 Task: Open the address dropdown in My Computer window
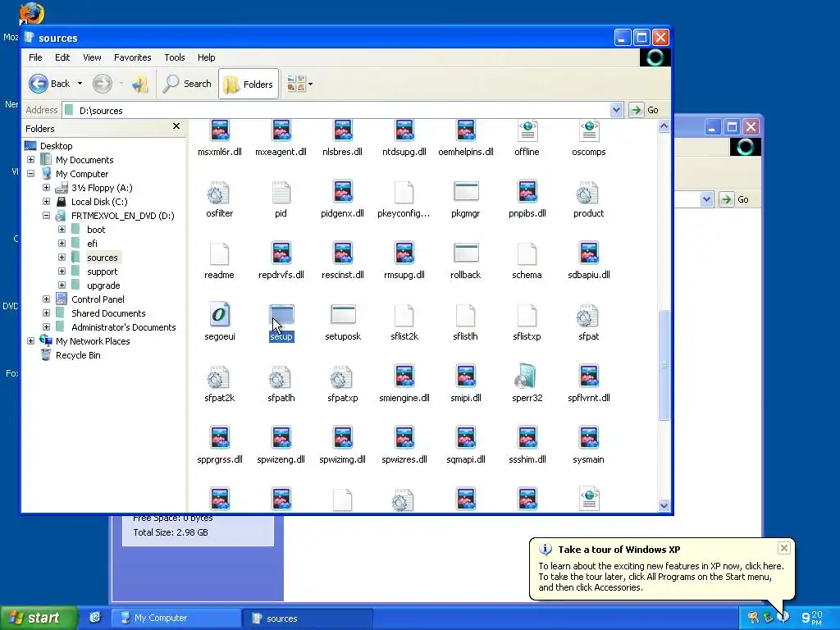(x=706, y=199)
